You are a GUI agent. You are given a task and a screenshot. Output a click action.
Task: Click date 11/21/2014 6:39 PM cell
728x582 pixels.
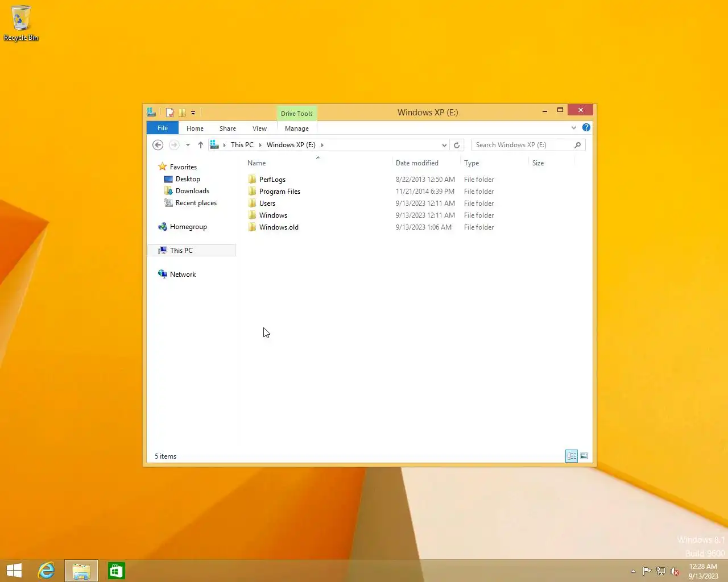click(x=425, y=192)
